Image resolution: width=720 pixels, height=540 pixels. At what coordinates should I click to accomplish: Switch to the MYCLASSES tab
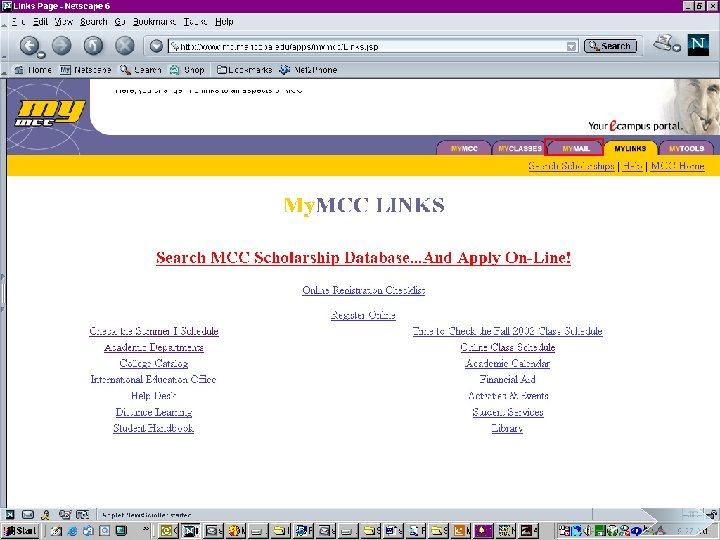[x=520, y=148]
